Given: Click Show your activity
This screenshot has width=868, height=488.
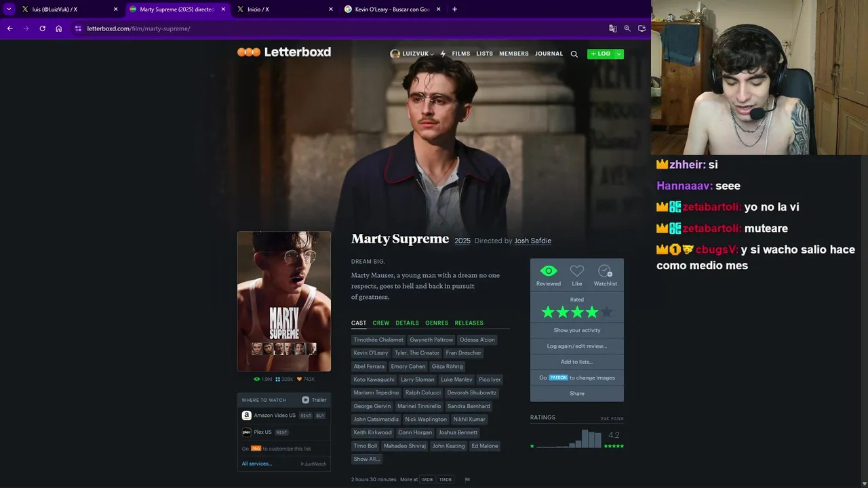Looking at the screenshot, I should click(x=577, y=330).
